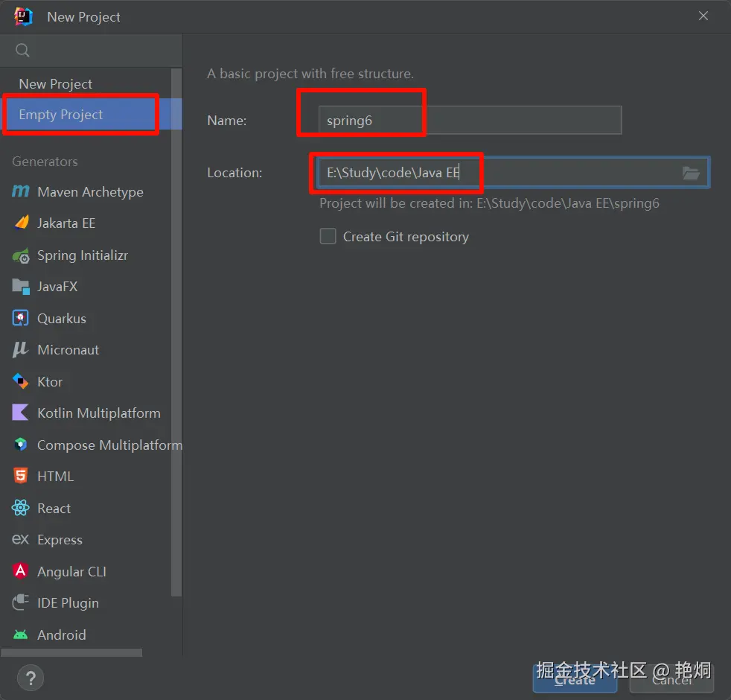The width and height of the screenshot is (731, 700).
Task: Open the Spring Initializr generator
Action: coord(84,255)
